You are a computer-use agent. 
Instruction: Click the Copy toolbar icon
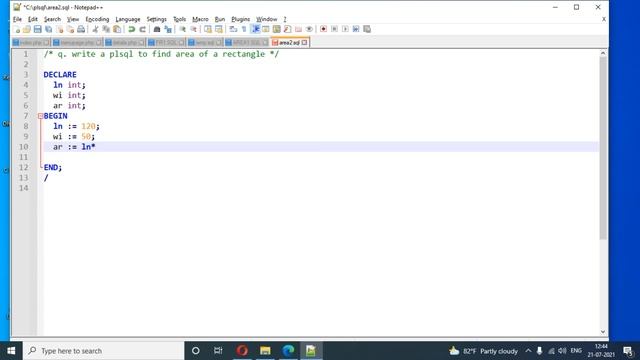coord(106,29)
